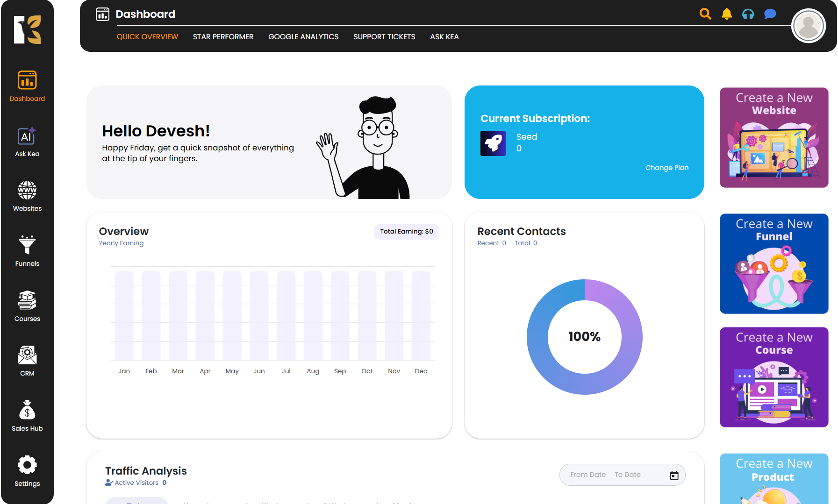Click the headset support icon
This screenshot has height=504, width=838.
[x=748, y=14]
